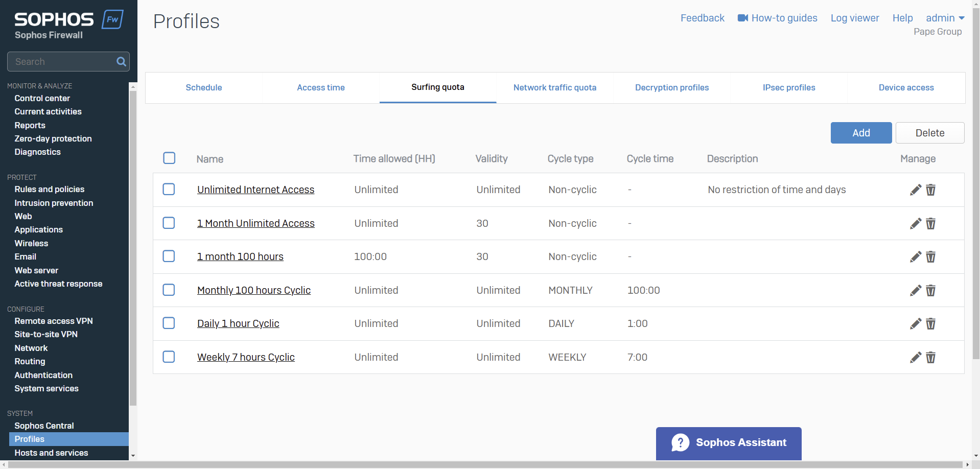Open the 1 Month Unlimited Access link
This screenshot has width=980, height=469.
click(x=256, y=223)
